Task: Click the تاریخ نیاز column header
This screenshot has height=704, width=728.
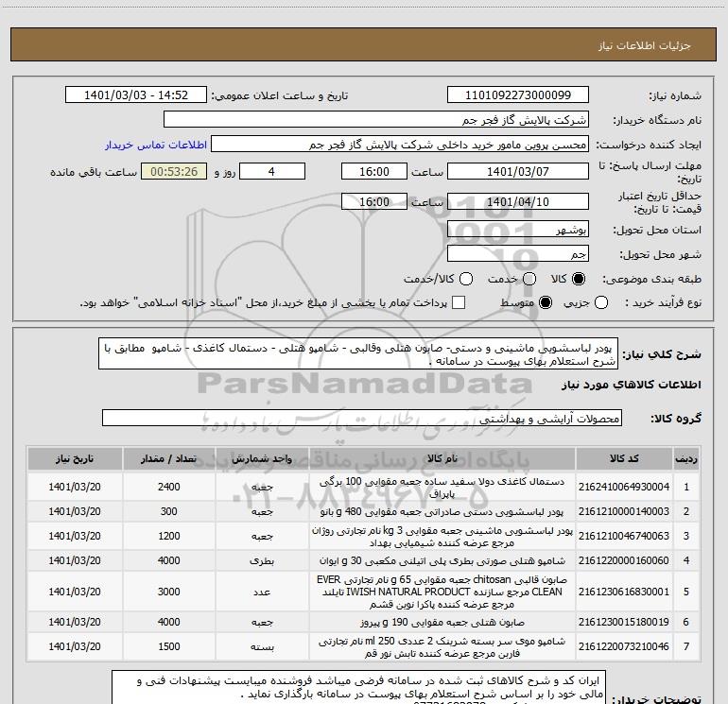Action: click(x=75, y=459)
